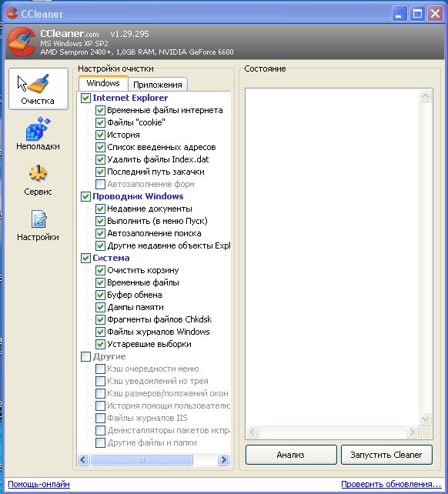Click left arrow of Состояние panel scrollbar
The image size is (448, 494).
tap(252, 432)
